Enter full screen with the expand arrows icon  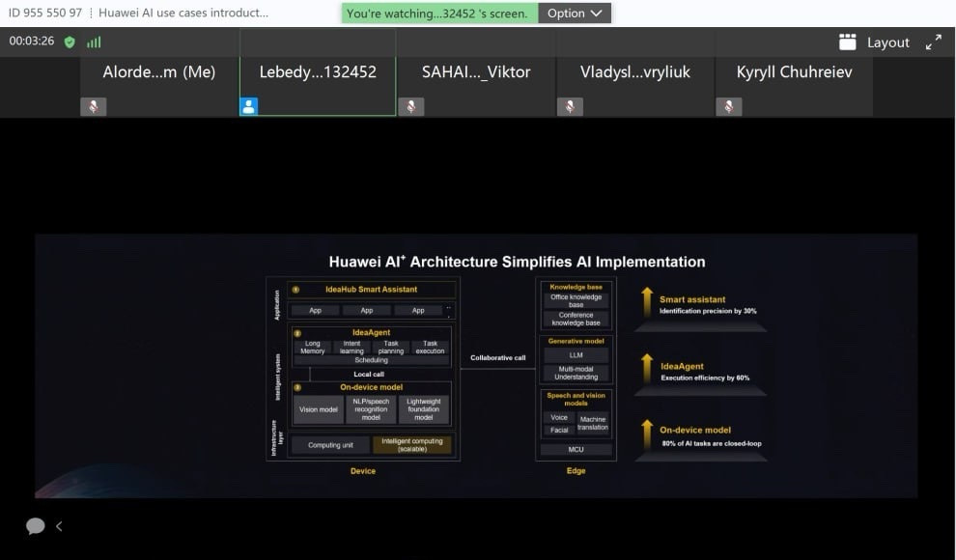(933, 42)
